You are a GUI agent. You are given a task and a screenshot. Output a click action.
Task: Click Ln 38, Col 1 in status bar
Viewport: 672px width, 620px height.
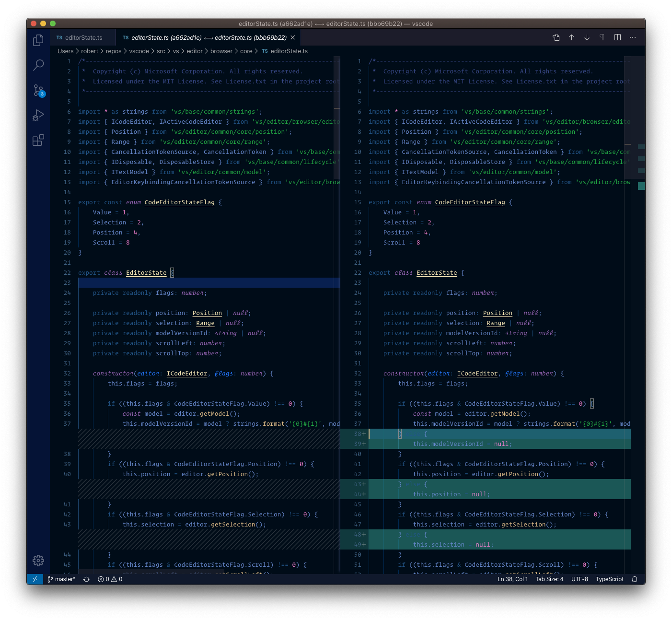[x=512, y=579]
